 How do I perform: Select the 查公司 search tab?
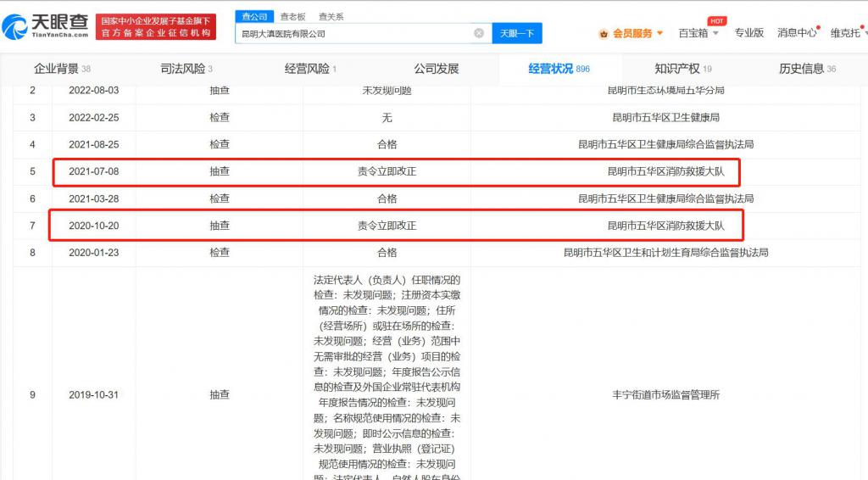click(254, 17)
